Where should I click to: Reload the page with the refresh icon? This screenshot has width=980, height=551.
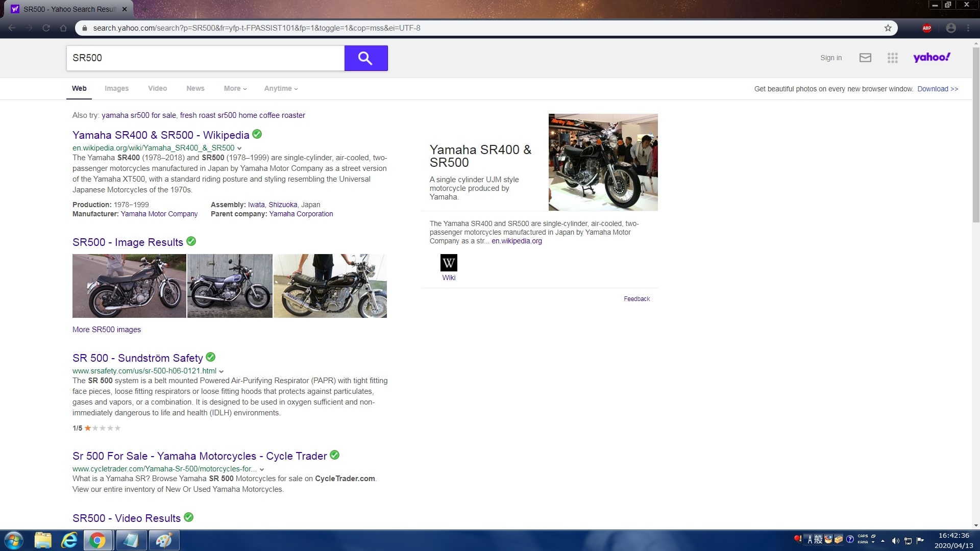coord(46,28)
